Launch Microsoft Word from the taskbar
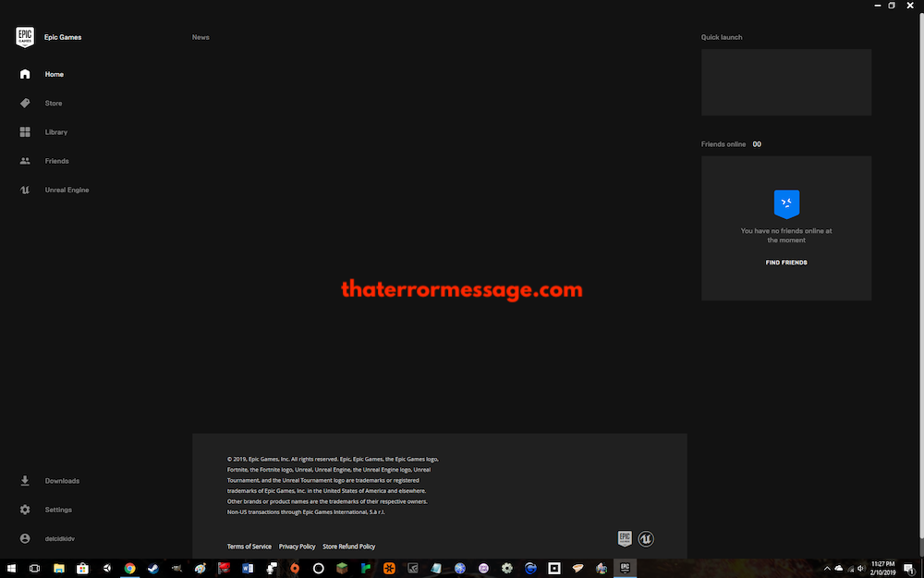 click(x=248, y=569)
